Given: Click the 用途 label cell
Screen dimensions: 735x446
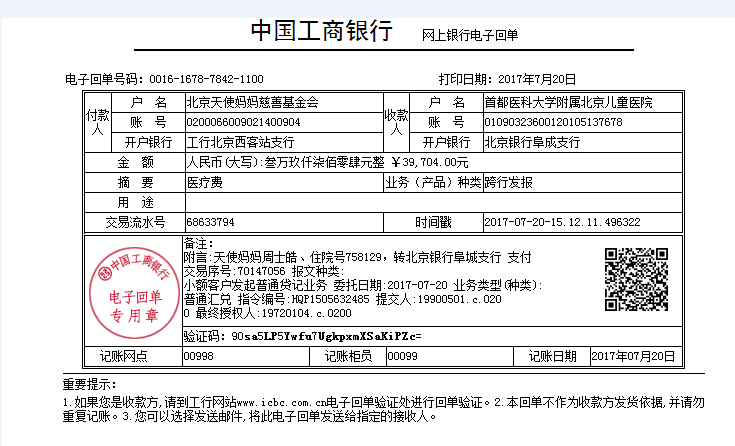Looking at the screenshot, I should tap(135, 203).
